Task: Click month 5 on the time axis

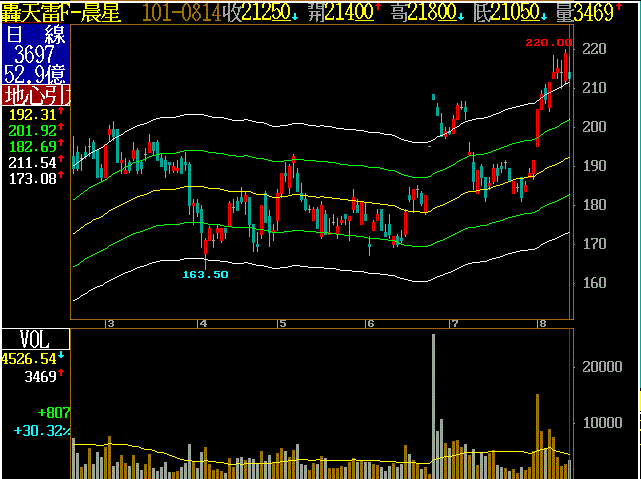Action: (283, 324)
